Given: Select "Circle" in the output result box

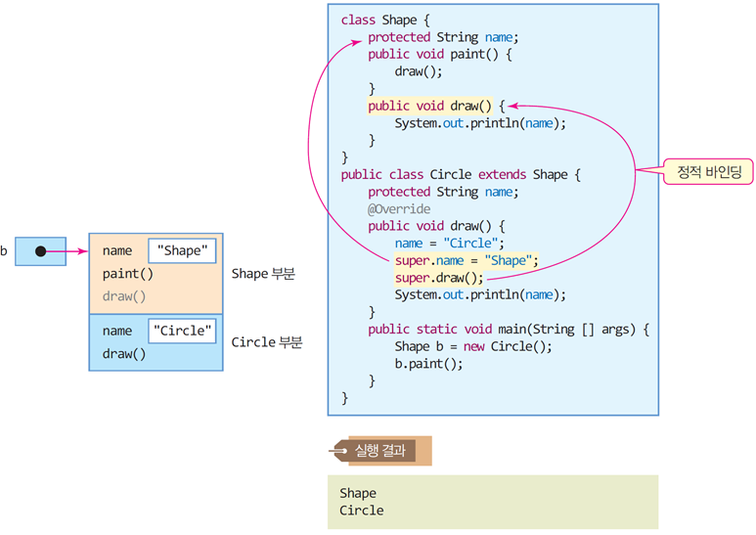Looking at the screenshot, I should [x=362, y=511].
